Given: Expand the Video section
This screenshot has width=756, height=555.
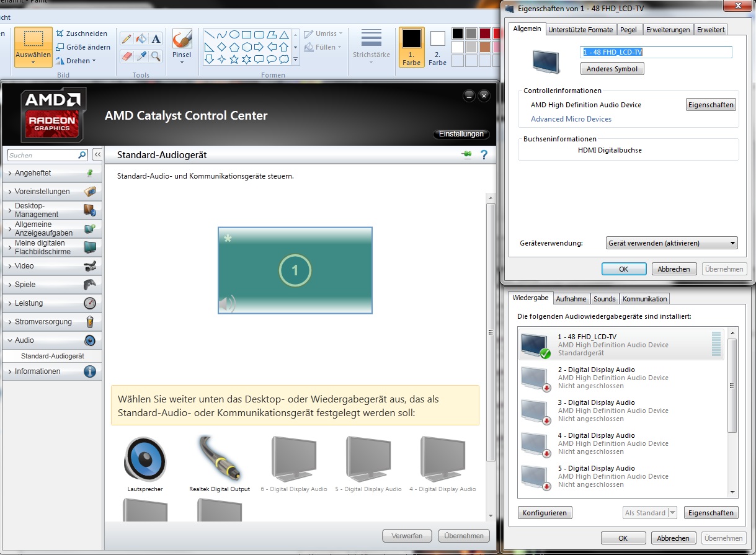Looking at the screenshot, I should (52, 266).
